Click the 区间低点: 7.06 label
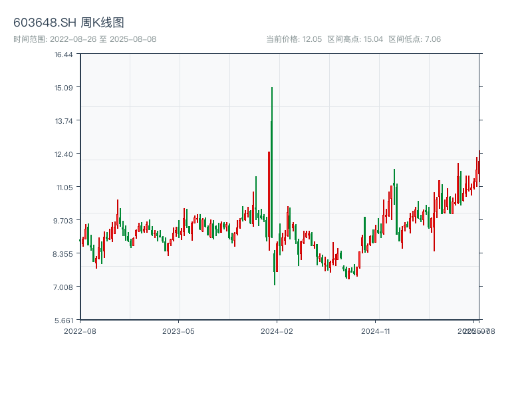This screenshot has height=399, width=532. point(414,39)
